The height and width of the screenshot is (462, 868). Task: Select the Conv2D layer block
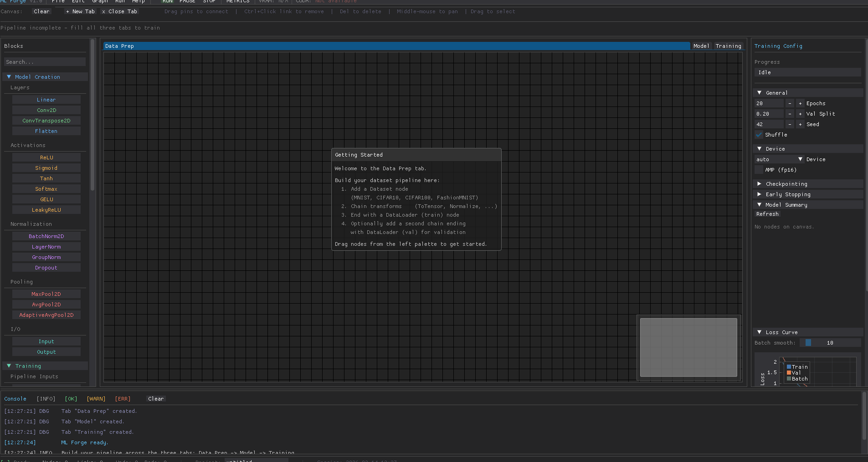point(46,110)
